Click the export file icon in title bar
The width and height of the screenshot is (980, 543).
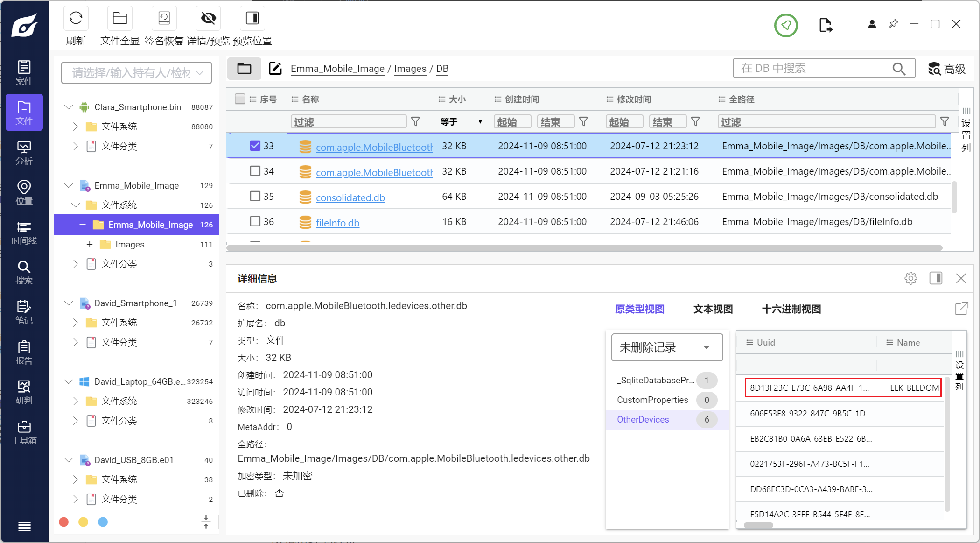[826, 25]
